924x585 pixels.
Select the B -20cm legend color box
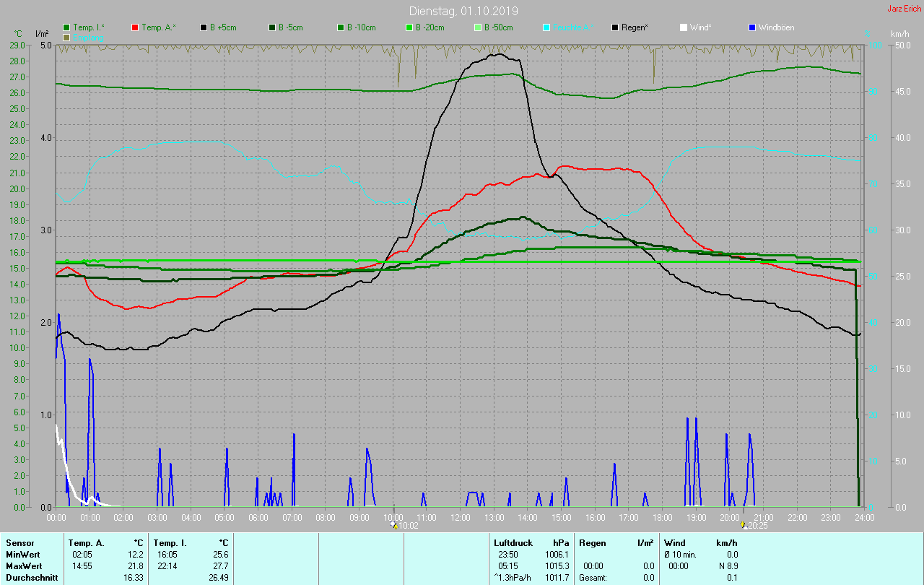[x=409, y=27]
